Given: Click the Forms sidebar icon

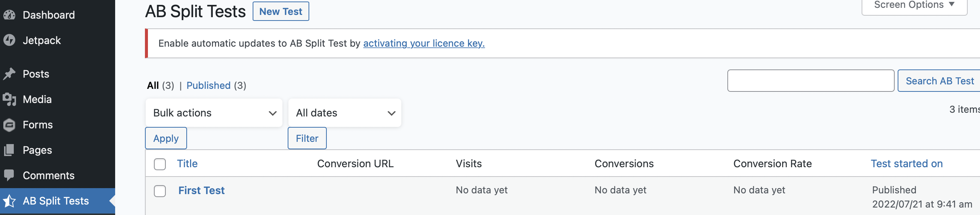Looking at the screenshot, I should coord(9,125).
